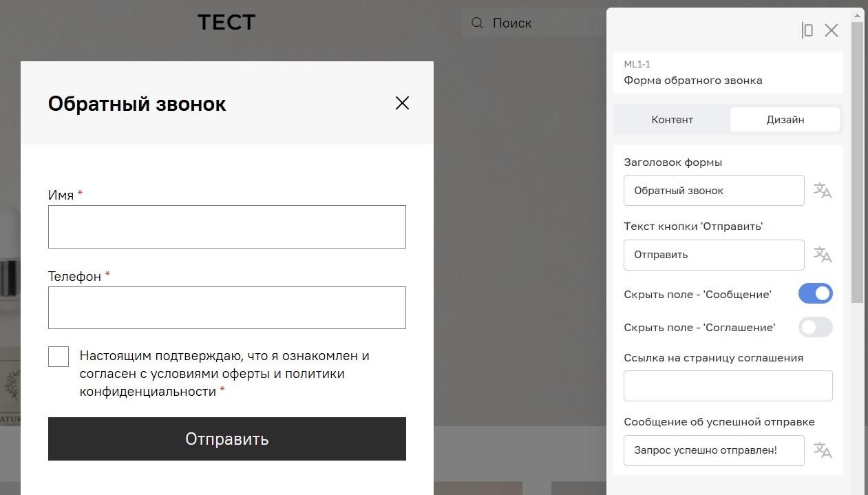This screenshot has width=868, height=495.
Task: Click the 'Заголовок формы' text field
Action: (x=714, y=190)
